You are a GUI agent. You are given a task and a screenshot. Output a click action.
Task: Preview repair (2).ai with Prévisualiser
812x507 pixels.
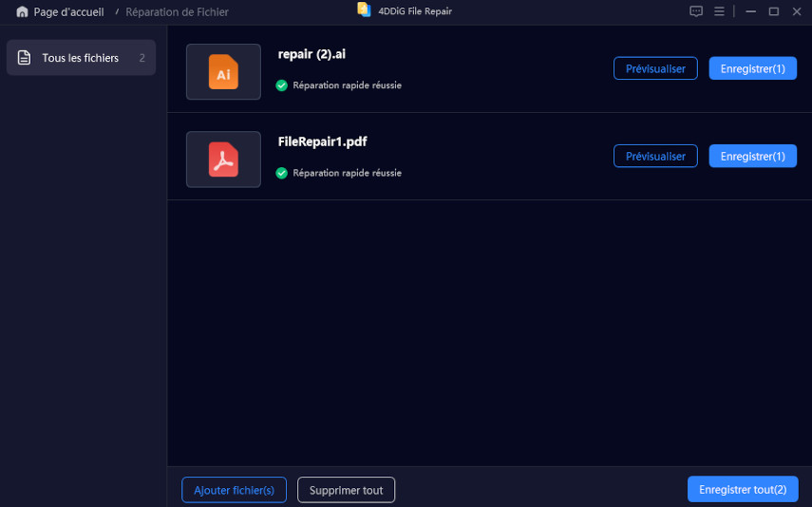click(655, 68)
